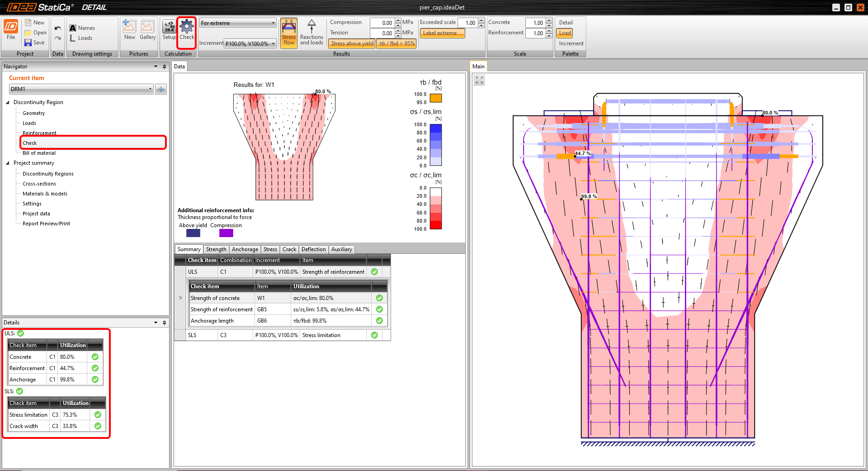Show Reactions and loads

click(311, 33)
